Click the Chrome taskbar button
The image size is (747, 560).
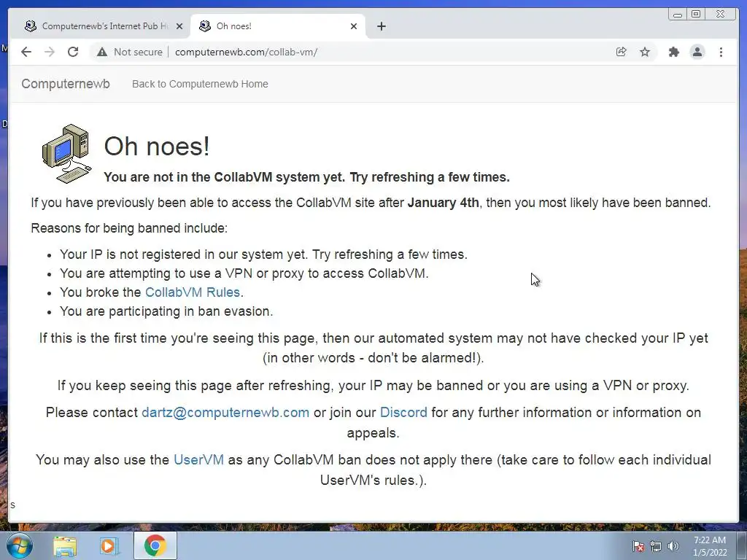point(155,545)
